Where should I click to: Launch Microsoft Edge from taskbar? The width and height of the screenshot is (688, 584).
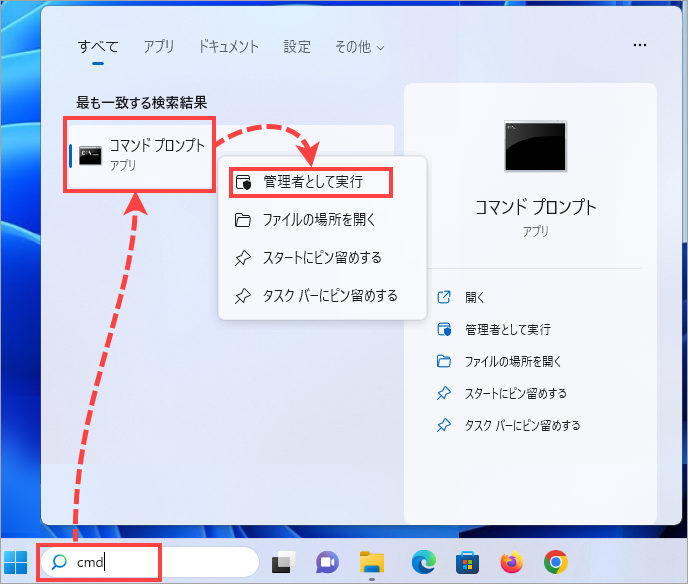[x=424, y=562]
